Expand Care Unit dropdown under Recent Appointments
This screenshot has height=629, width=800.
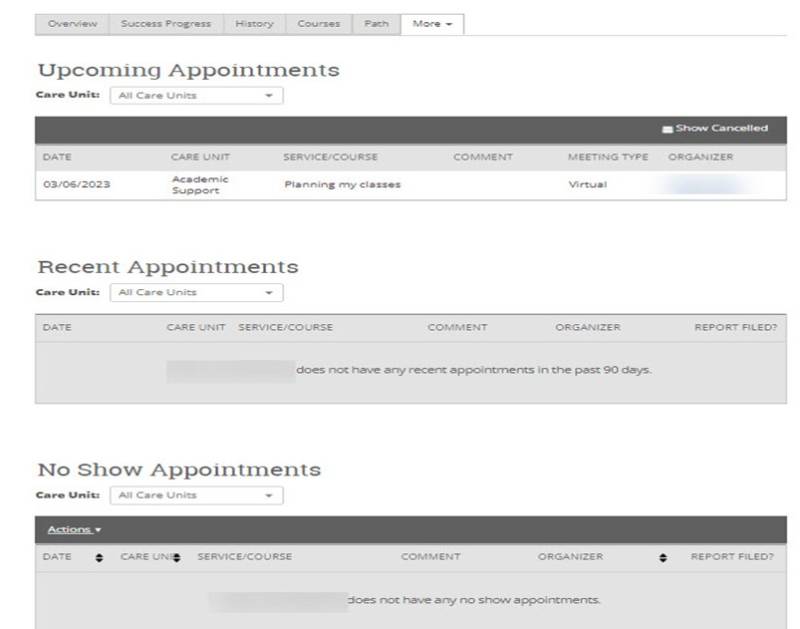(x=196, y=293)
